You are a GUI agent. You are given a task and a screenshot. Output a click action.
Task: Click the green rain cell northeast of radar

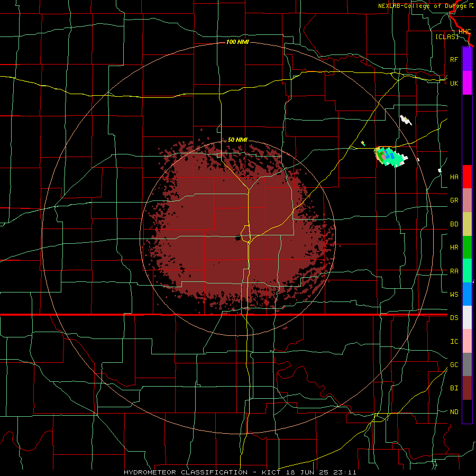tap(390, 157)
